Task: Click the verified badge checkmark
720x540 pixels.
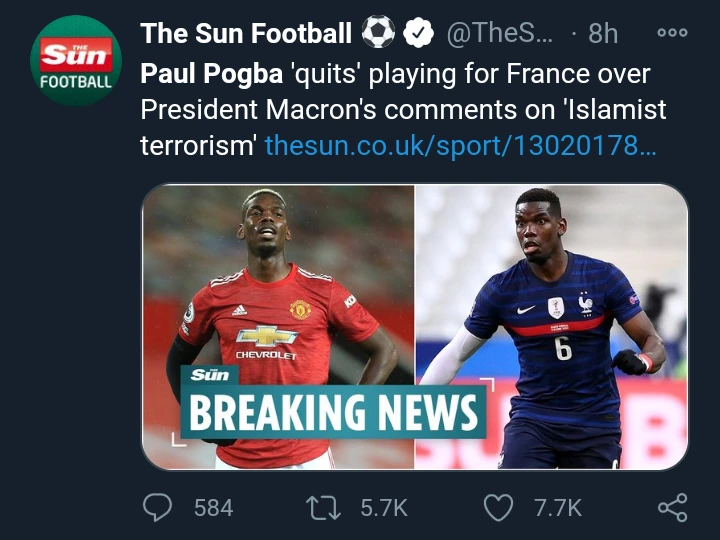Action: pos(419,33)
